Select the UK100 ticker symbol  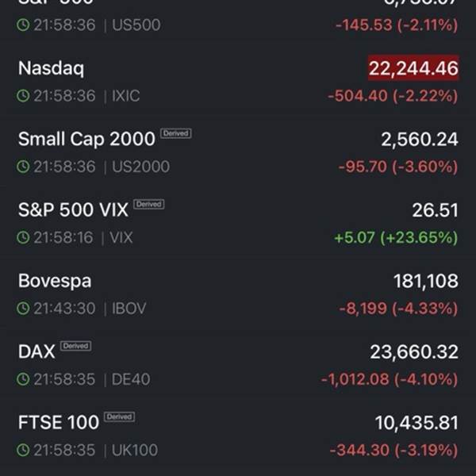[x=134, y=450]
